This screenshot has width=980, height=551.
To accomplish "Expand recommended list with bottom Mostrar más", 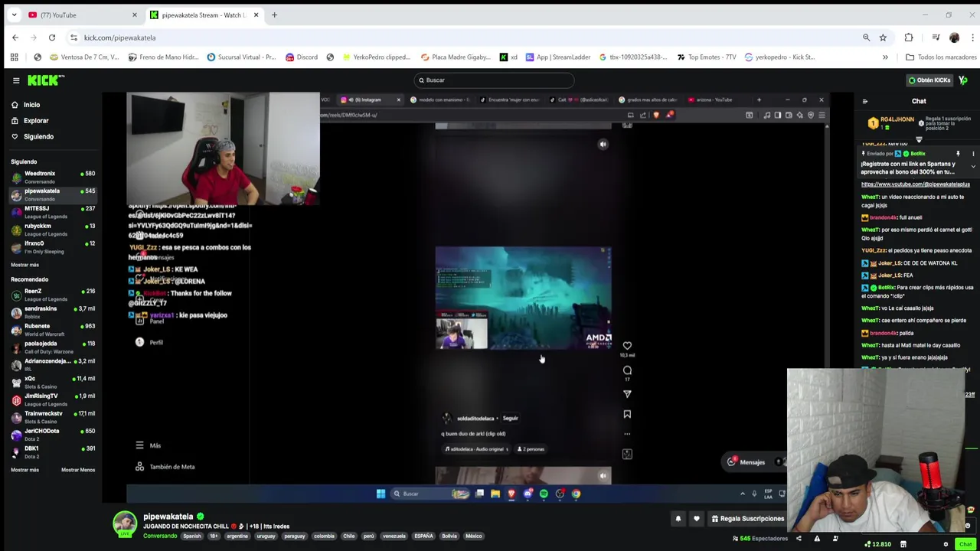I will point(24,470).
